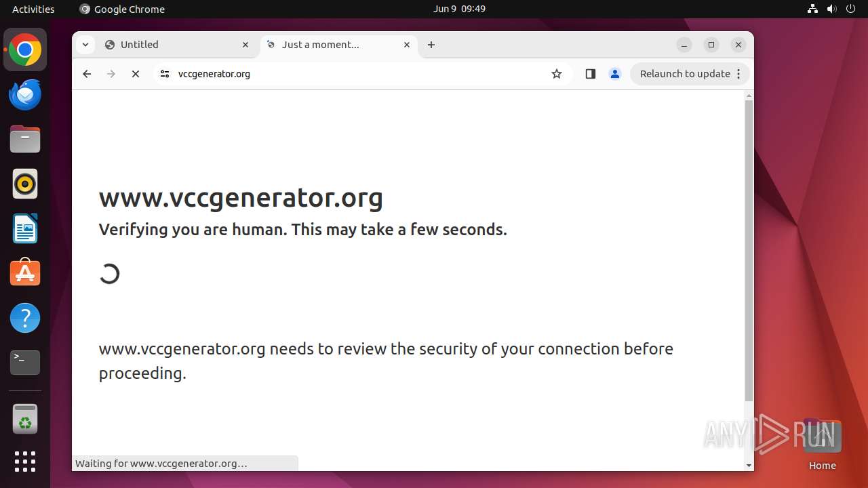Maximize the Chrome window

click(x=711, y=45)
